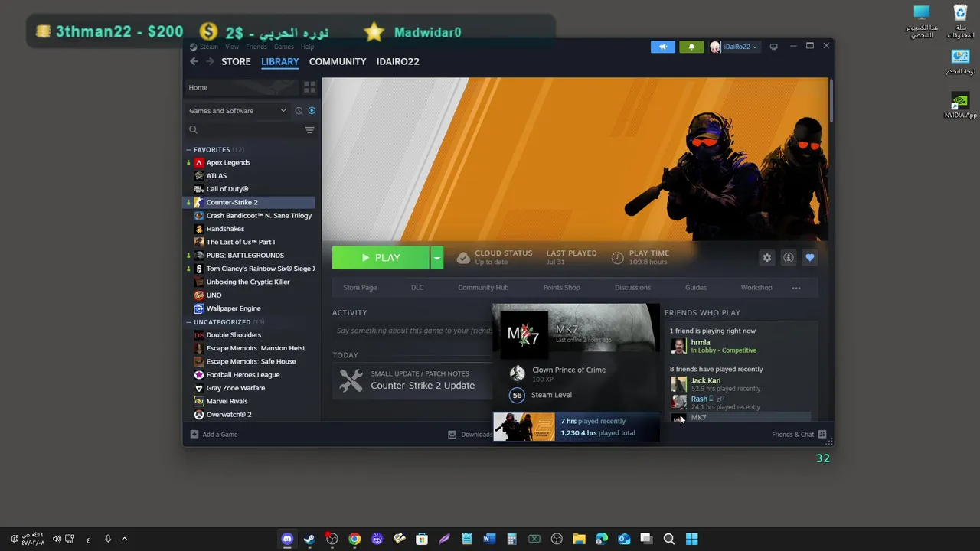Open the View menu
This screenshot has width=980, height=551.
(232, 47)
